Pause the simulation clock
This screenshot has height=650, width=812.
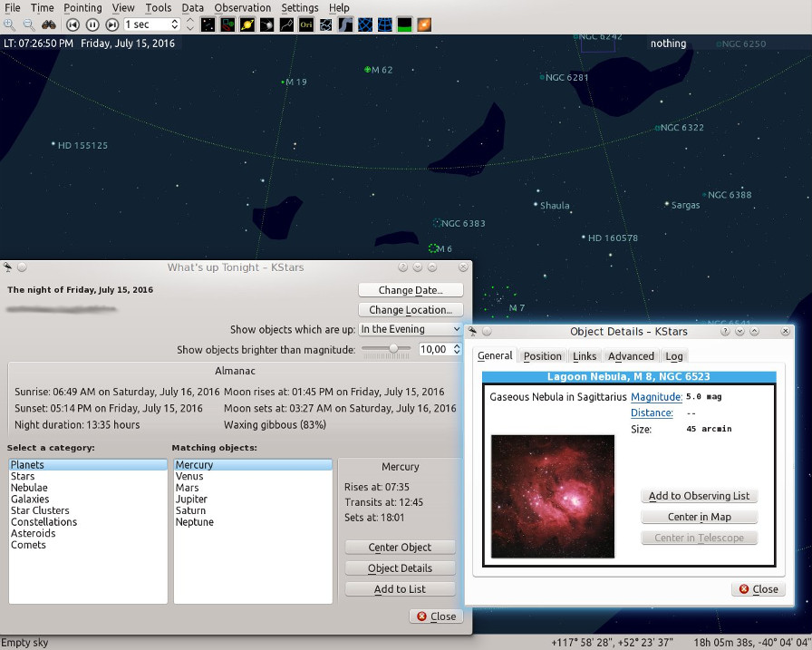click(92, 24)
